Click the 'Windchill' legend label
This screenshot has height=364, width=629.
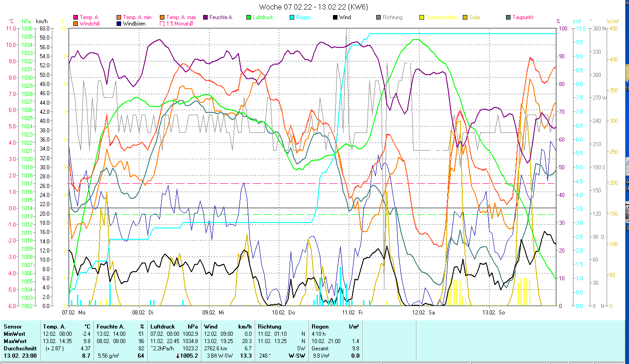[x=90, y=23]
